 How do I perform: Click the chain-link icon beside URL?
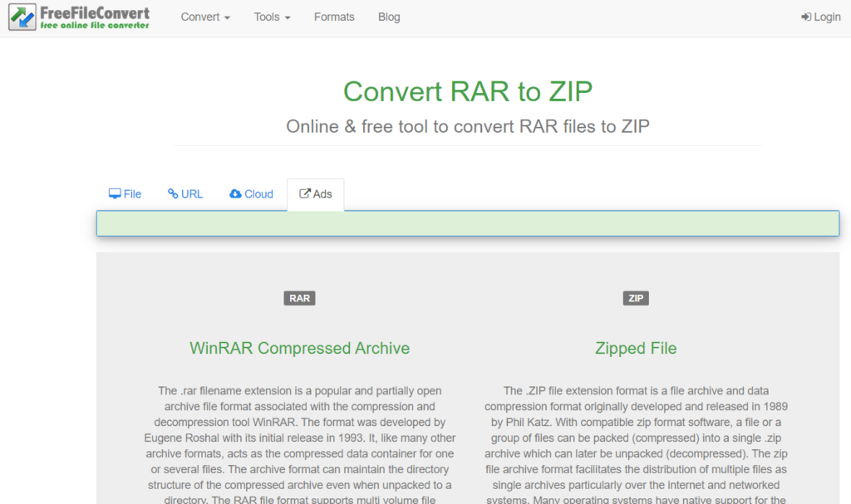(172, 193)
